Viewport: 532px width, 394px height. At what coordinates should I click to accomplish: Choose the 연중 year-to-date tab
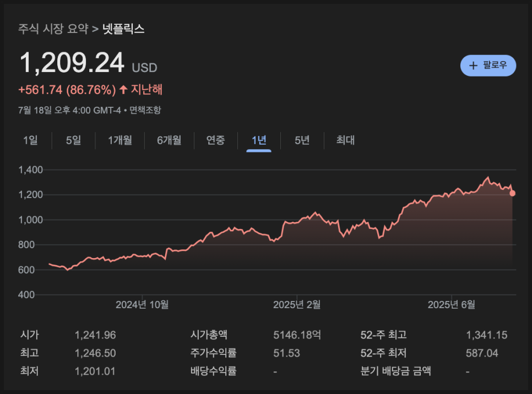(215, 140)
